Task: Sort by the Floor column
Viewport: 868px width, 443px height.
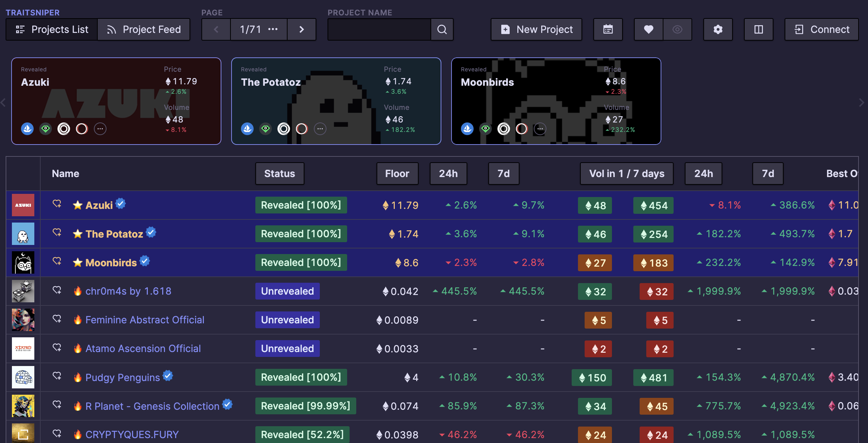Action: [x=397, y=174]
